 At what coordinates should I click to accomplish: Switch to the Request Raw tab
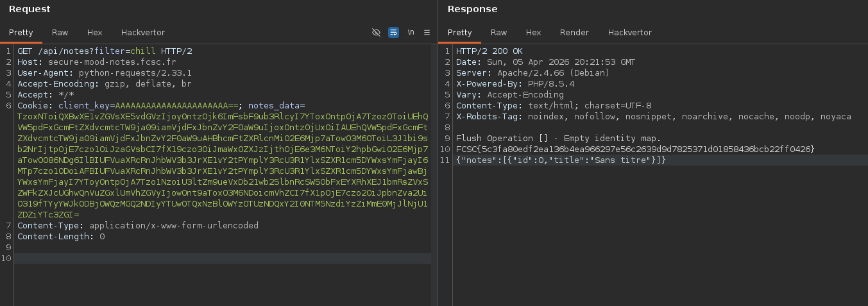pos(60,32)
